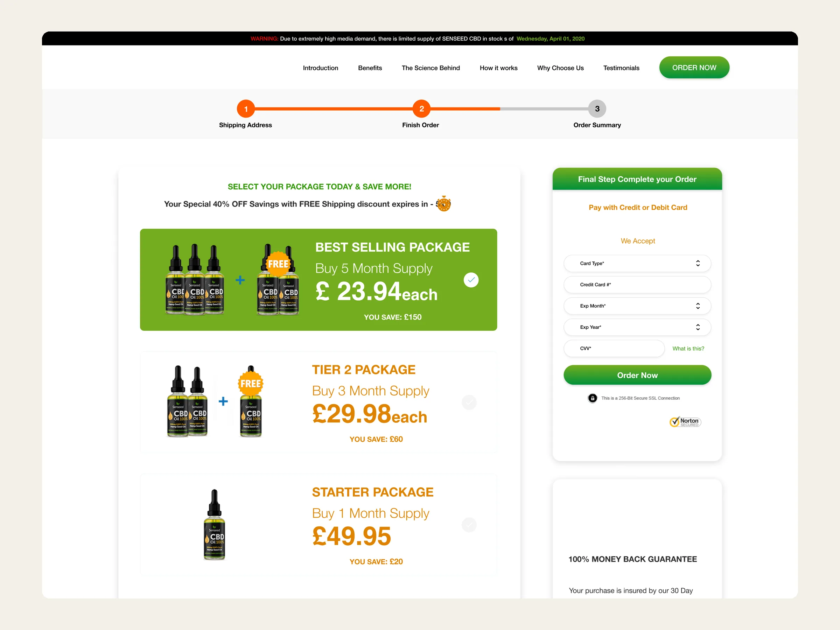Select the Tier 2 Package checkmark
Viewport: 840px width, 630px height.
point(469,402)
